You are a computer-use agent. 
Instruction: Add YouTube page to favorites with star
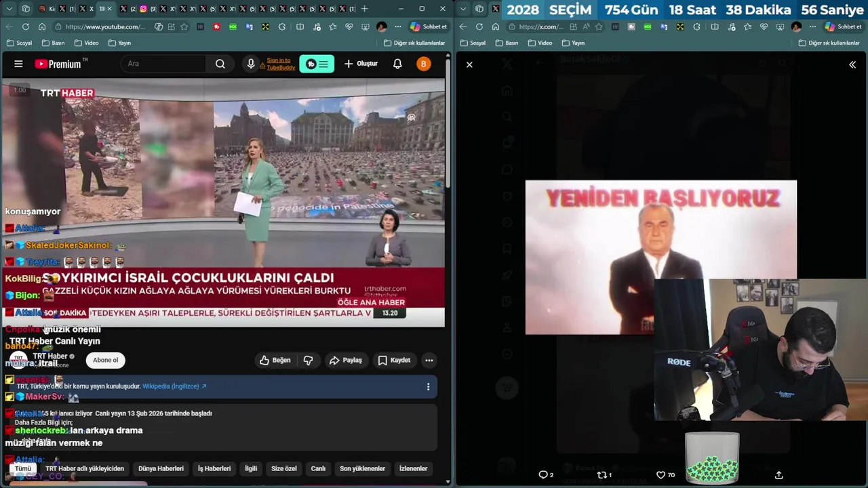click(x=184, y=26)
